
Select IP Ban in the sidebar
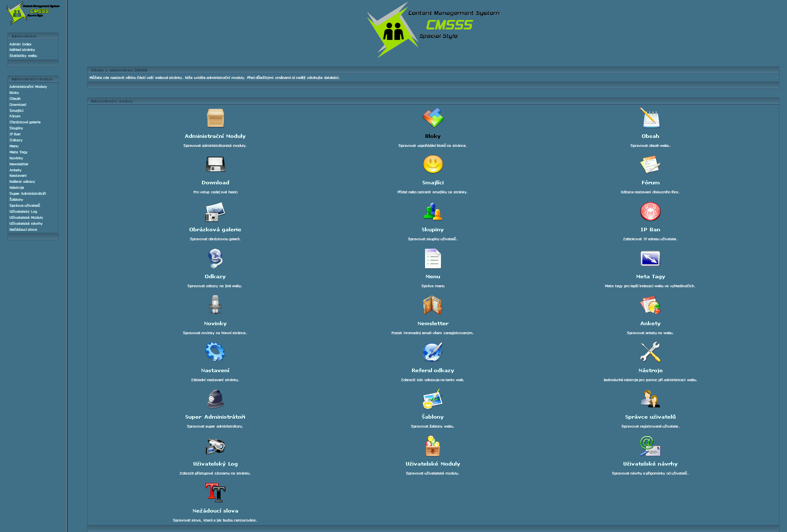(15, 134)
